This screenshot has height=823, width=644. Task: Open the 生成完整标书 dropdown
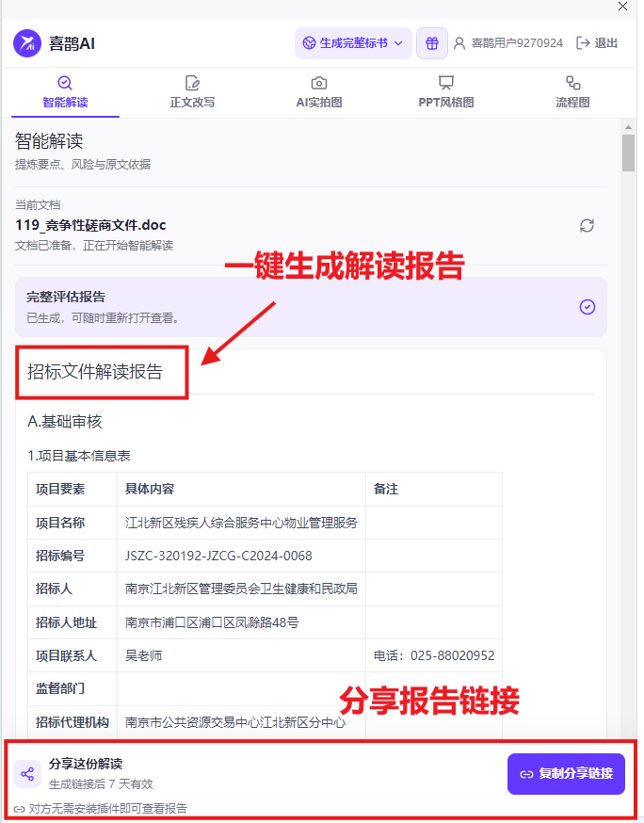353,43
